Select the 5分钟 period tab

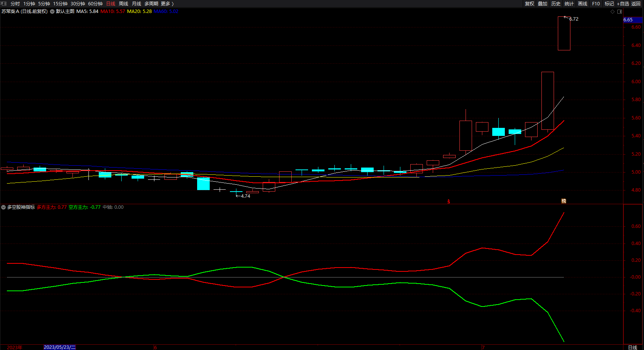pyautogui.click(x=44, y=3)
